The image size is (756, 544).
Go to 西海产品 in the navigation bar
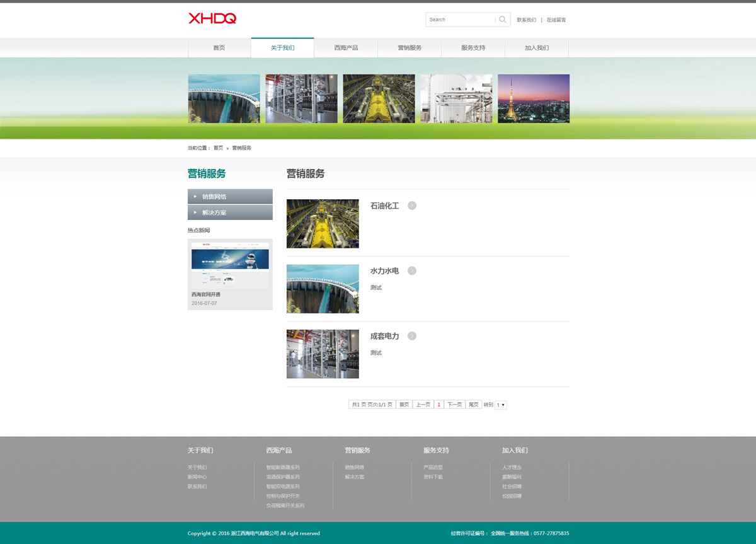[x=346, y=48]
